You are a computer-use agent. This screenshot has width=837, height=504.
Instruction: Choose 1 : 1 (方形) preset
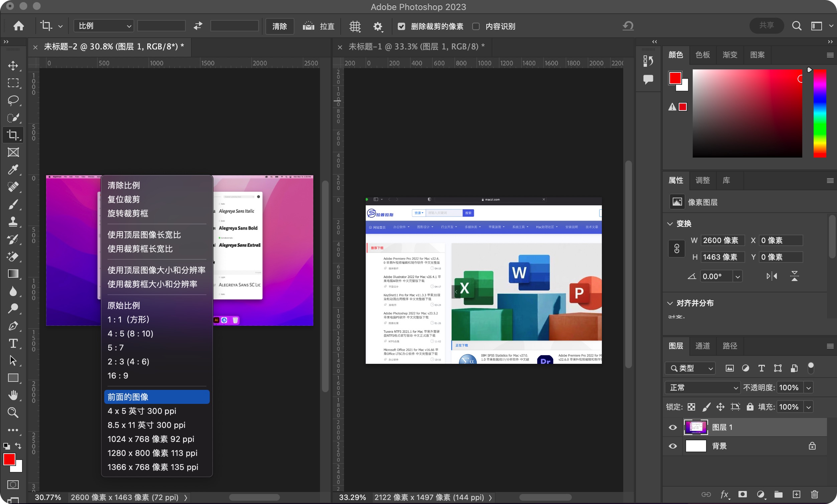[157, 319]
